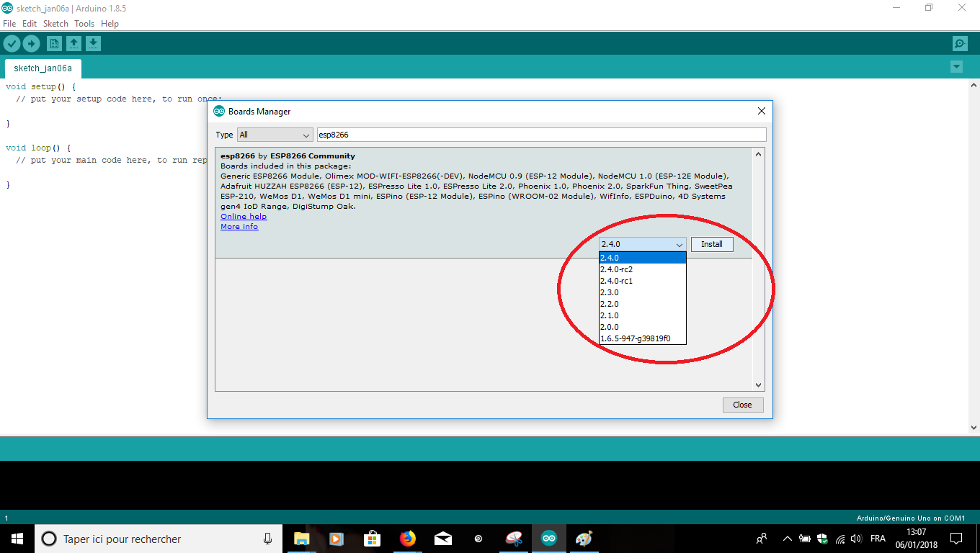This screenshot has height=553, width=980.
Task: Open the tab options dropdown arrow at editor right
Action: click(956, 67)
